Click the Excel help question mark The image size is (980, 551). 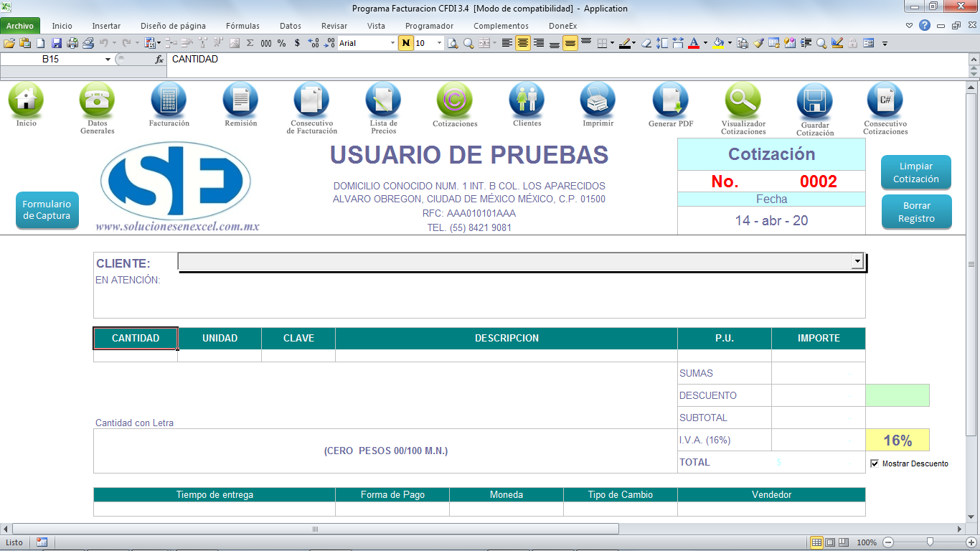(925, 25)
